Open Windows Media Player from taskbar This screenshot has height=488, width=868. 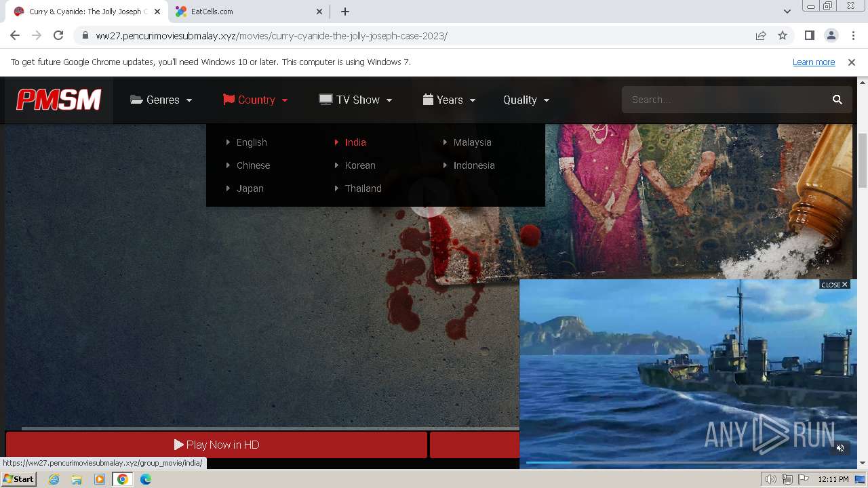point(100,479)
